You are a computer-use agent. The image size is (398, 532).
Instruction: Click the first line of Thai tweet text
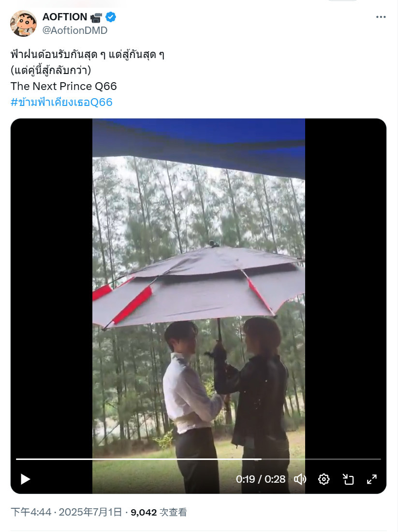click(x=88, y=54)
